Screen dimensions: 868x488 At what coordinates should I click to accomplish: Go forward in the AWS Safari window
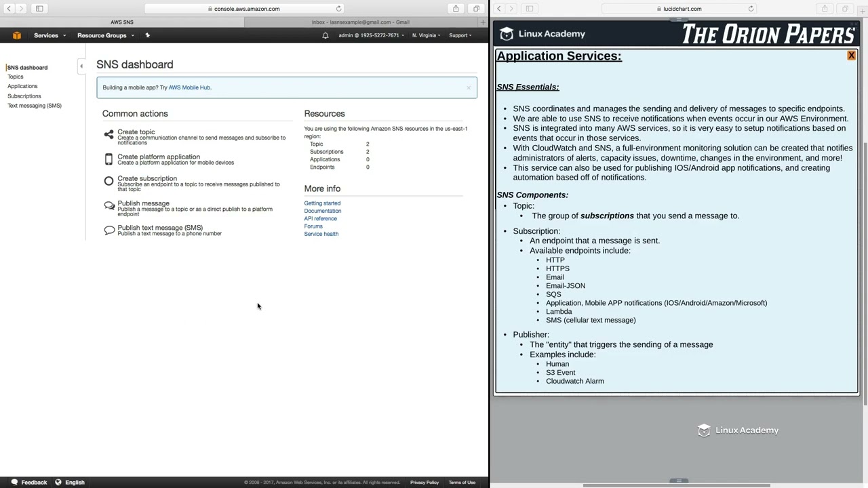tap(21, 9)
